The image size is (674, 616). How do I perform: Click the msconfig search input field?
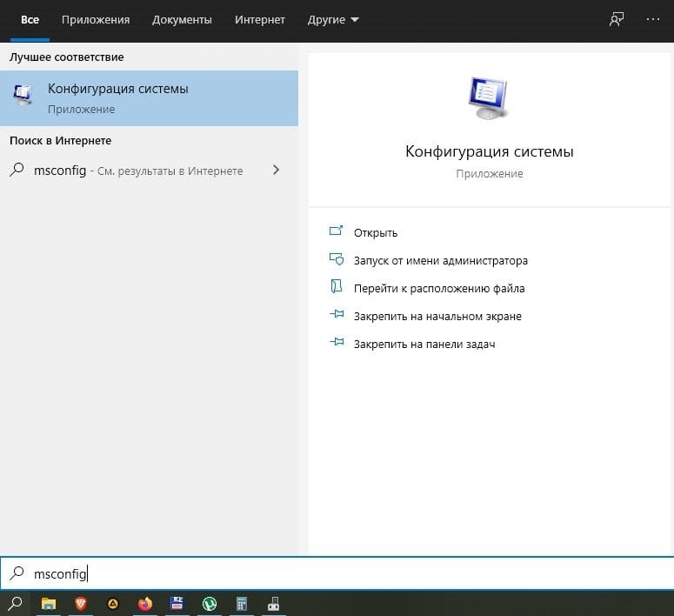[337, 573]
